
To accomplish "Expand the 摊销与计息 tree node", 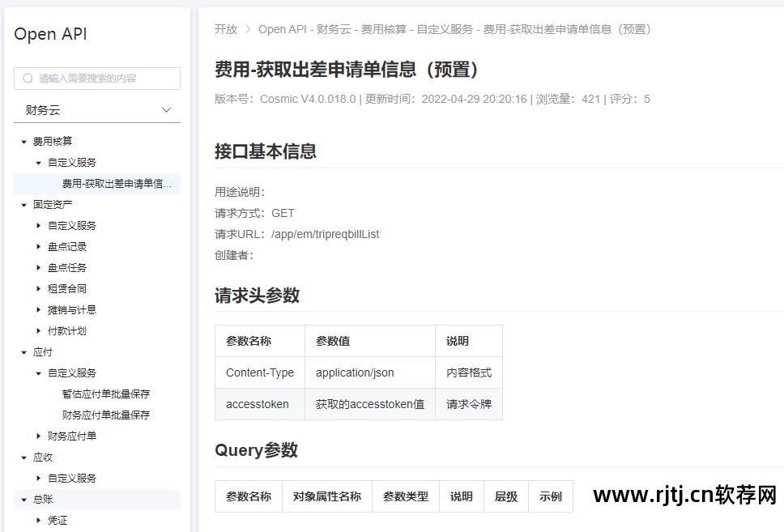I will pyautogui.click(x=39, y=309).
